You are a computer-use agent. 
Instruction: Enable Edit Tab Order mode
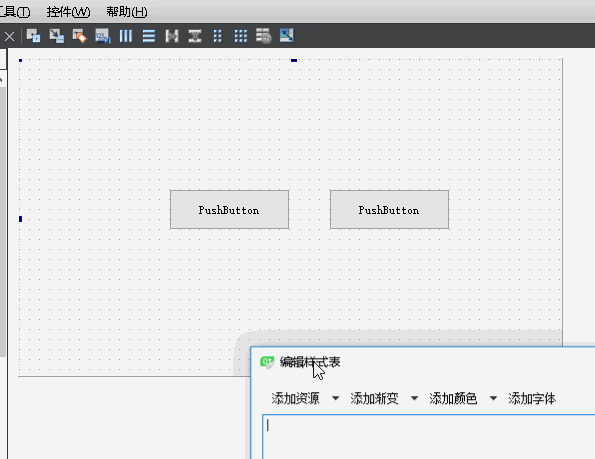[x=102, y=36]
